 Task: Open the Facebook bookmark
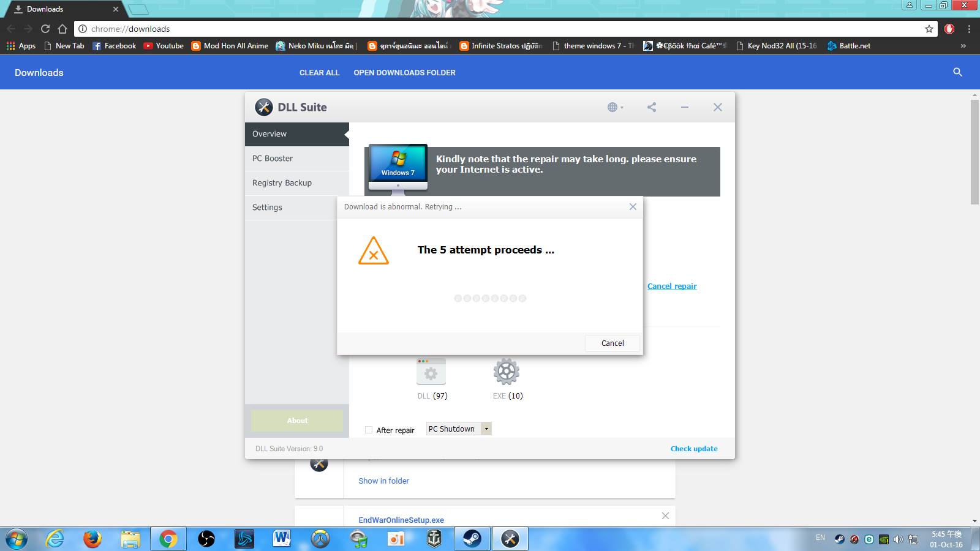tap(115, 46)
